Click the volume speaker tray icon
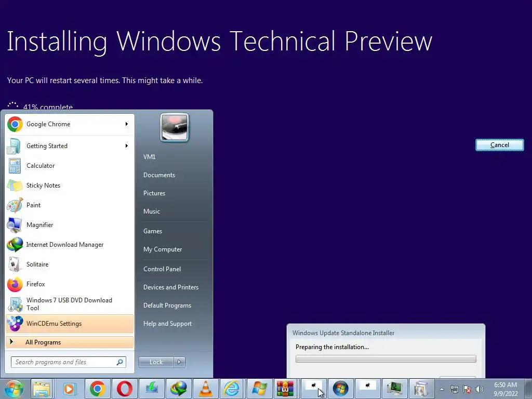 [x=480, y=389]
